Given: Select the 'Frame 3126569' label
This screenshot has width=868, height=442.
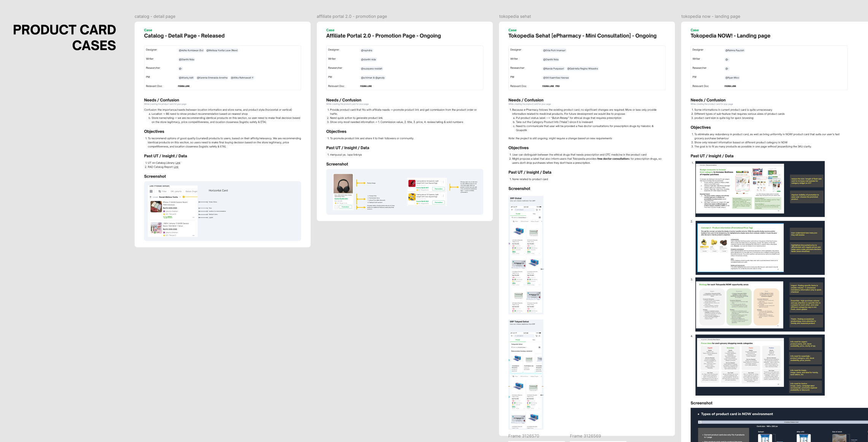Looking at the screenshot, I should tap(585, 436).
